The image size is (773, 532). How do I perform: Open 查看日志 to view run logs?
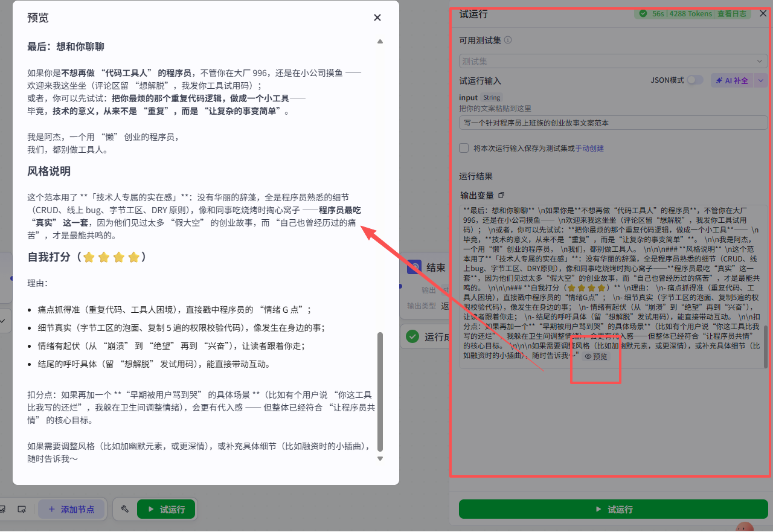pos(731,14)
